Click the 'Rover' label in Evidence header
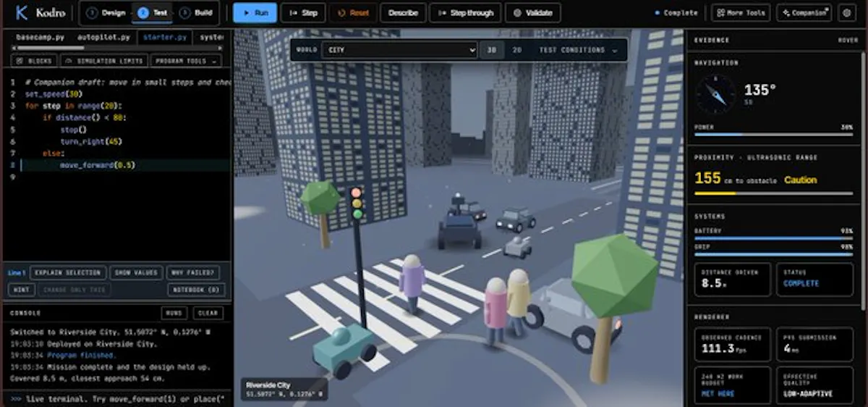Image resolution: width=868 pixels, height=407 pixels. (848, 41)
